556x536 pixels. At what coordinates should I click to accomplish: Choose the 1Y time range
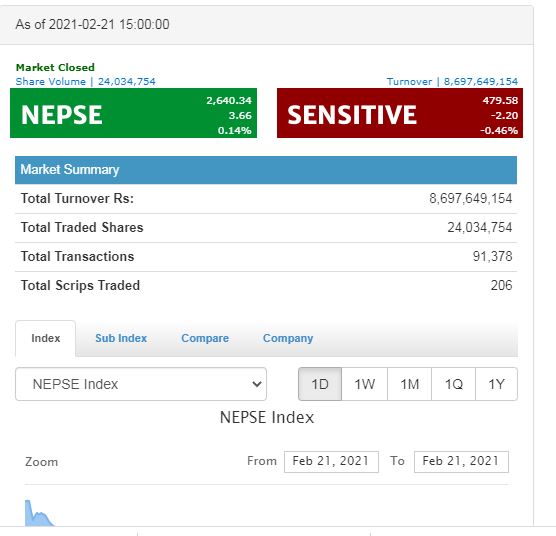(x=496, y=384)
